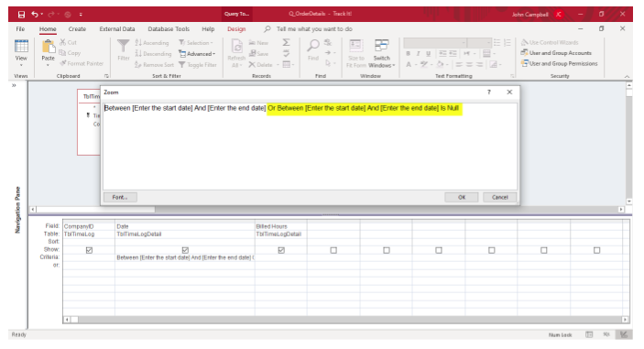
Task: Click the Switch Windows icon
Action: pos(382,46)
